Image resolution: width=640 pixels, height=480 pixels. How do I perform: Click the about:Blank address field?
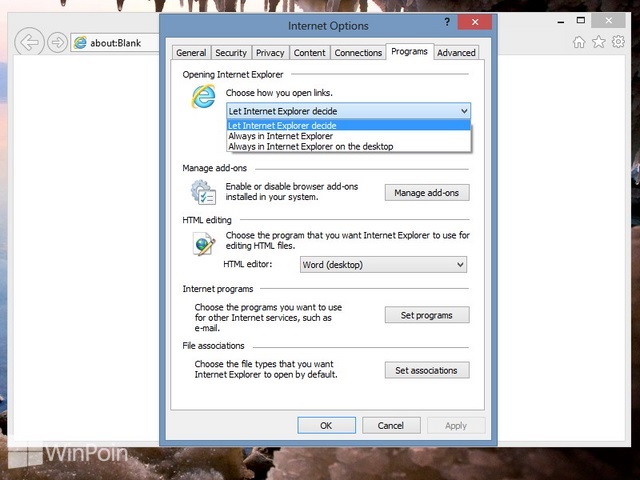click(x=115, y=42)
